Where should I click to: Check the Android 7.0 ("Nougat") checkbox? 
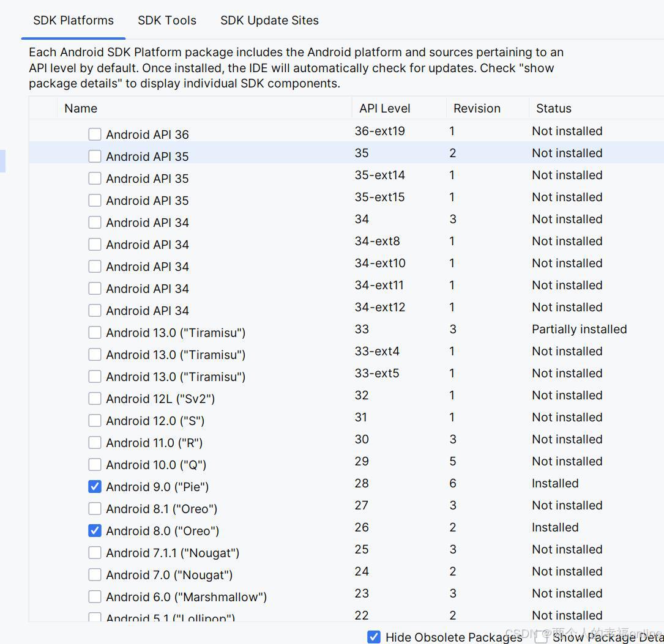pos(95,574)
